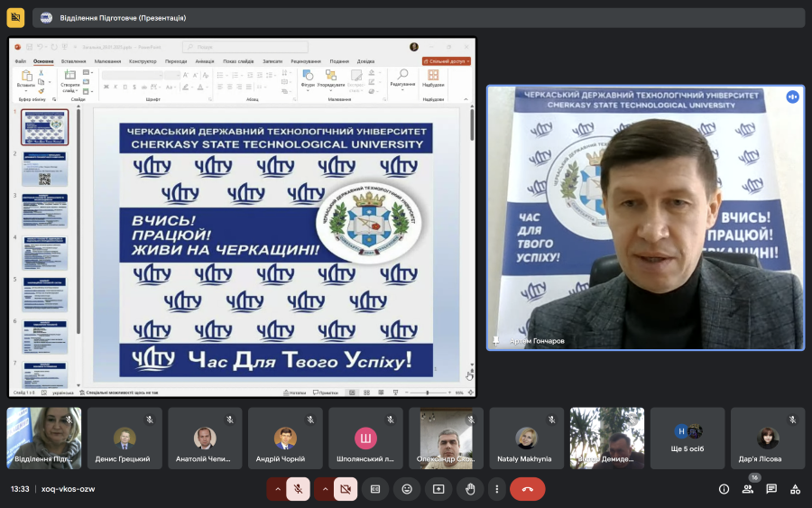Switch to the Вставлення ribbon tab
Viewport: 812px width, 508px height.
click(x=73, y=61)
